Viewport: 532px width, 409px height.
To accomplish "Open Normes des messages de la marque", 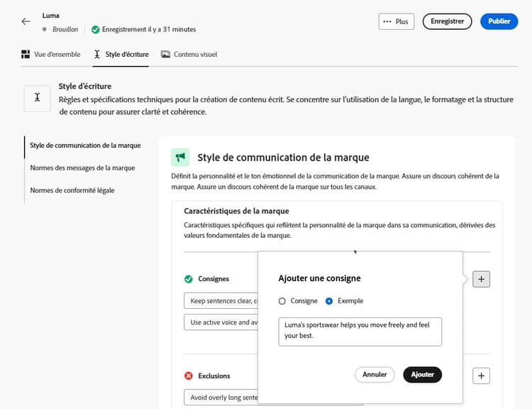I will [82, 168].
